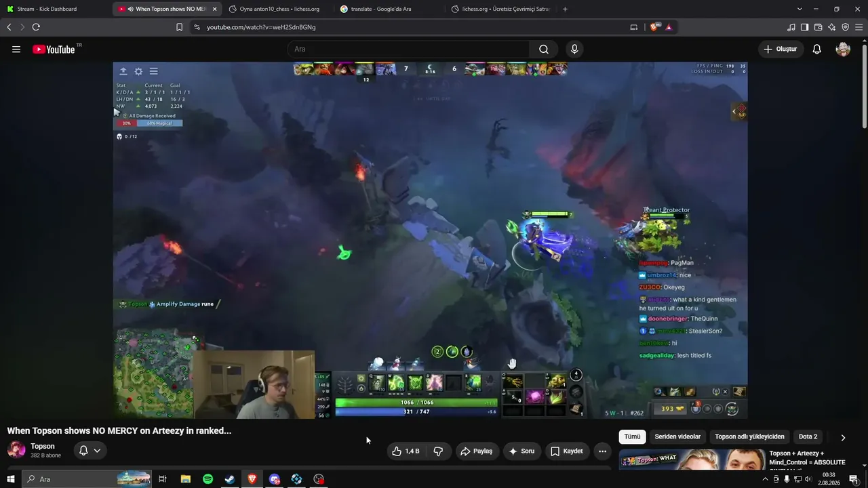Switch to Stream - Kick Dashboard tab
The height and width of the screenshot is (488, 868).
pyautogui.click(x=56, y=9)
